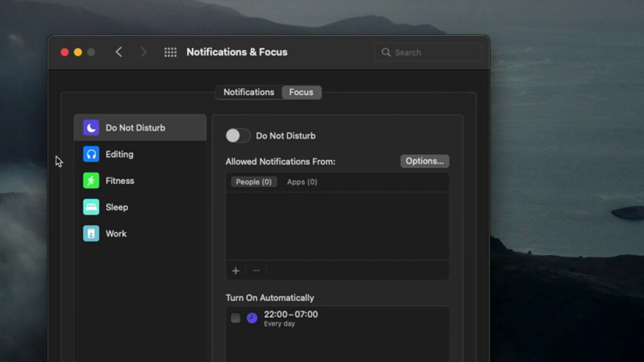The image size is (644, 362).
Task: Show the People (0) list
Action: (254, 182)
